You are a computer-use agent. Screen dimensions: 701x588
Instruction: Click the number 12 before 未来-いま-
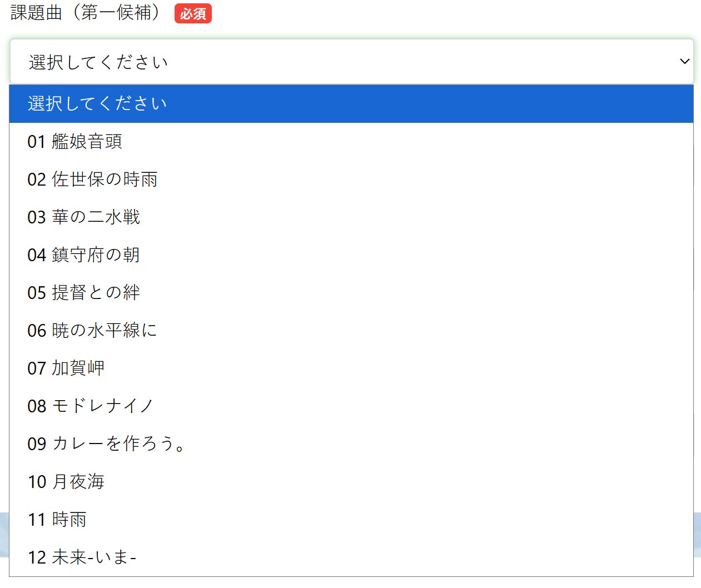[x=37, y=557]
